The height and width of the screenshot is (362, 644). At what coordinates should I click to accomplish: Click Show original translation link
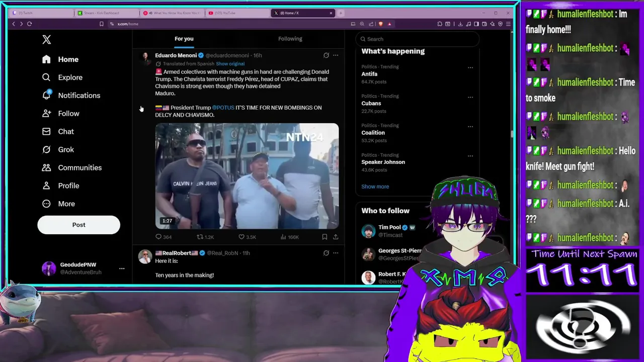pyautogui.click(x=230, y=64)
